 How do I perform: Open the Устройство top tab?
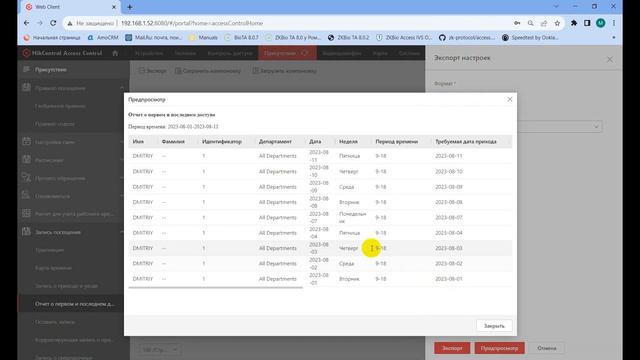pos(149,53)
